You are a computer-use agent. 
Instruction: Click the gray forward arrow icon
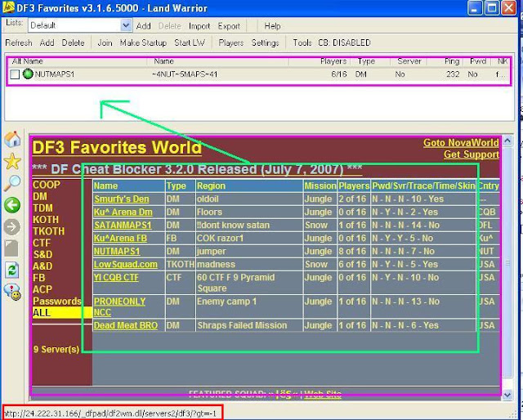click(12, 227)
